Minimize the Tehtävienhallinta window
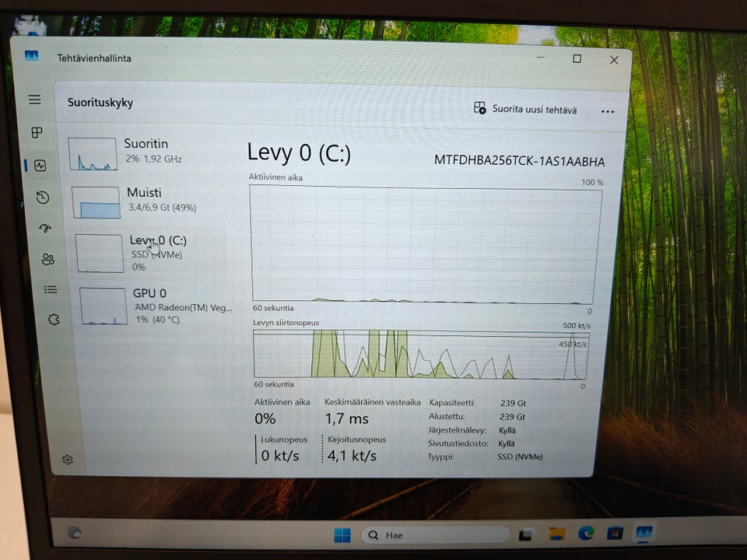747x560 pixels. point(541,58)
